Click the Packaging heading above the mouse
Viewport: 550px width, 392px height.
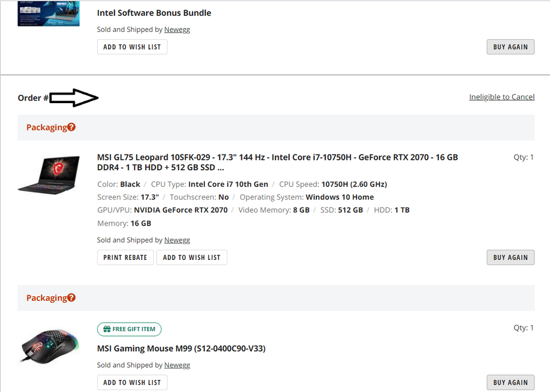point(46,298)
